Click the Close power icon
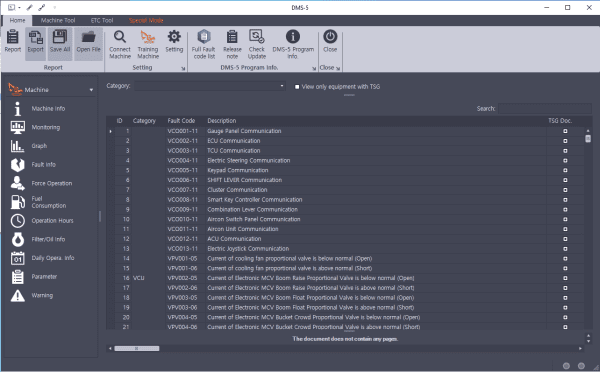 pyautogui.click(x=330, y=41)
